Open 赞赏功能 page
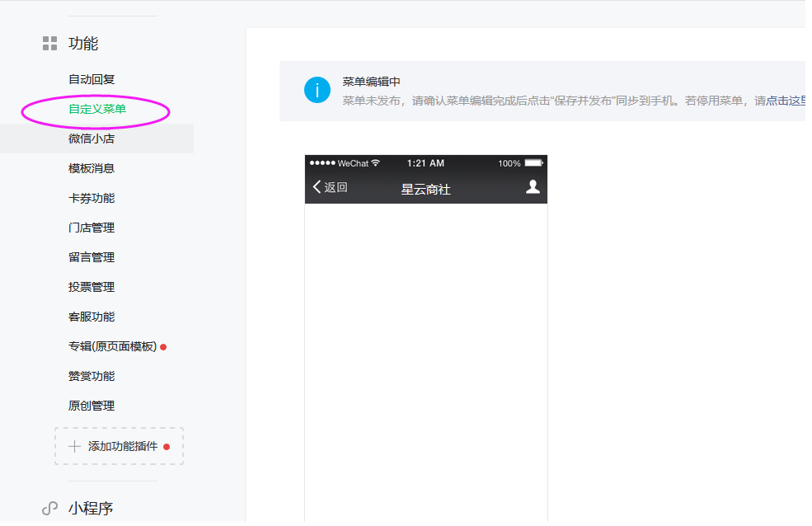The image size is (812, 526). coord(92,377)
